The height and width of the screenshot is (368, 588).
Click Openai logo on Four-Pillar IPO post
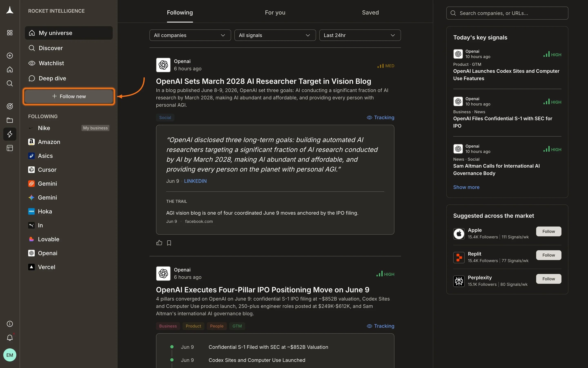coord(163,273)
